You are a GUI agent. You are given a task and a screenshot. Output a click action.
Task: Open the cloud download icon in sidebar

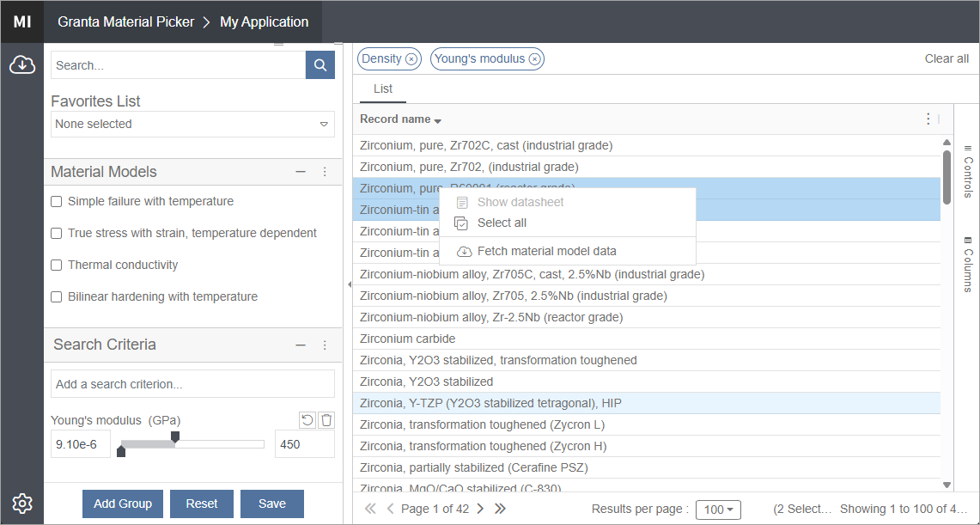pyautogui.click(x=21, y=64)
